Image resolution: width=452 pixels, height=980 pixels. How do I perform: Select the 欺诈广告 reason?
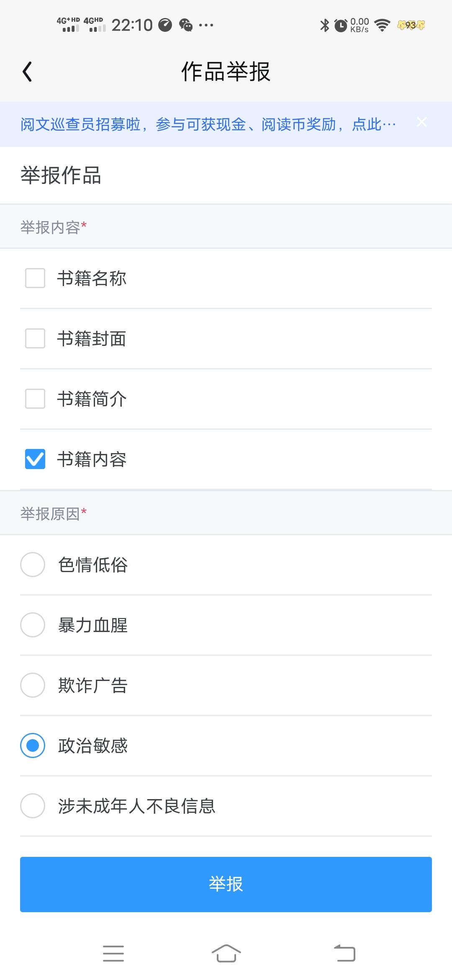click(33, 685)
